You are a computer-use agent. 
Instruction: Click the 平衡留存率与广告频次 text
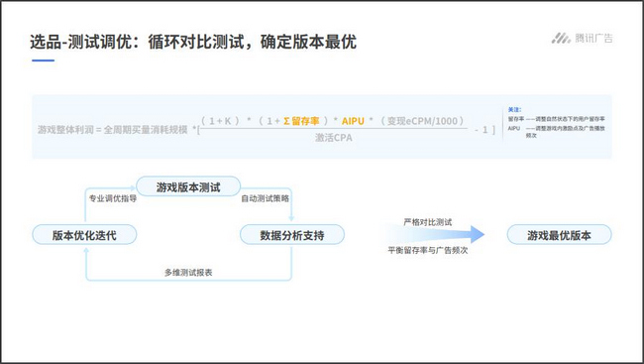point(427,250)
